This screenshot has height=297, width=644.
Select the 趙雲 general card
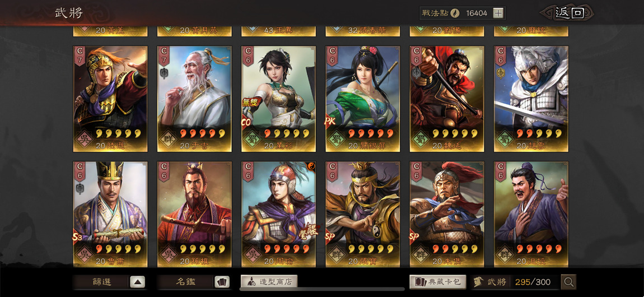531,99
